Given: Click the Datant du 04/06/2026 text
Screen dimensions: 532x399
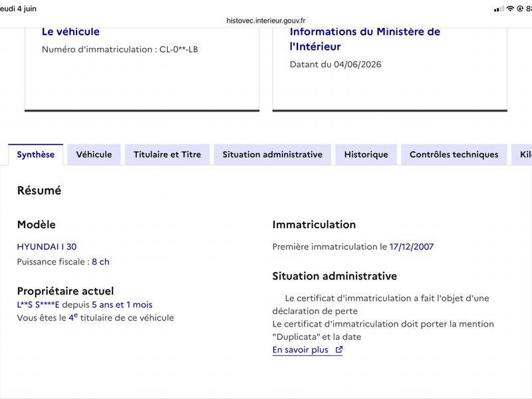Looking at the screenshot, I should point(335,65).
